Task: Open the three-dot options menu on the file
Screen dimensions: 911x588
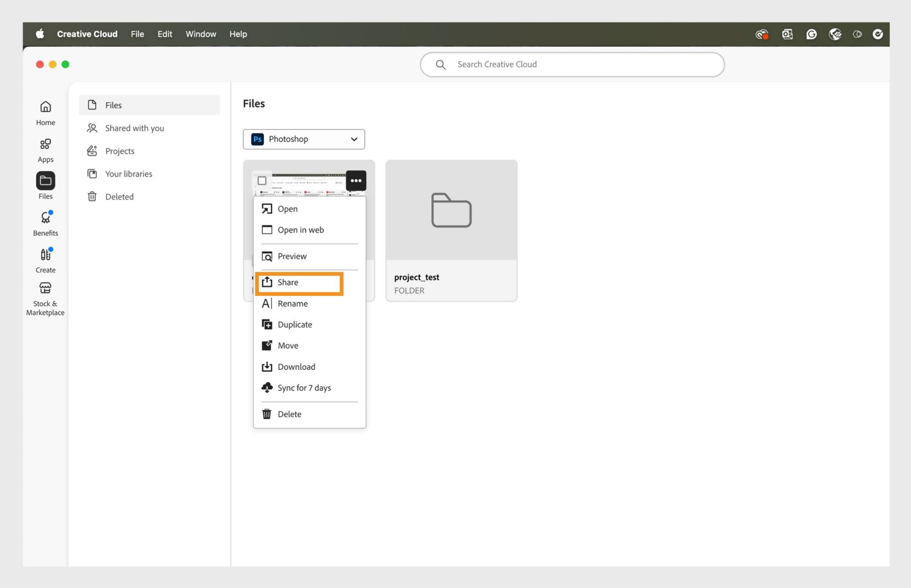Action: (x=356, y=181)
